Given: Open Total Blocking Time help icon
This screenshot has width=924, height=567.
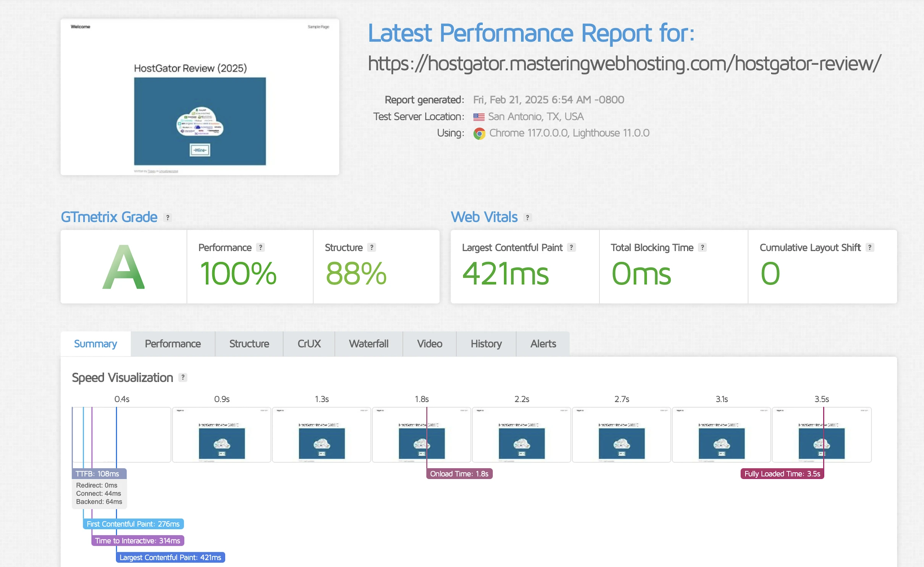Looking at the screenshot, I should tap(702, 247).
